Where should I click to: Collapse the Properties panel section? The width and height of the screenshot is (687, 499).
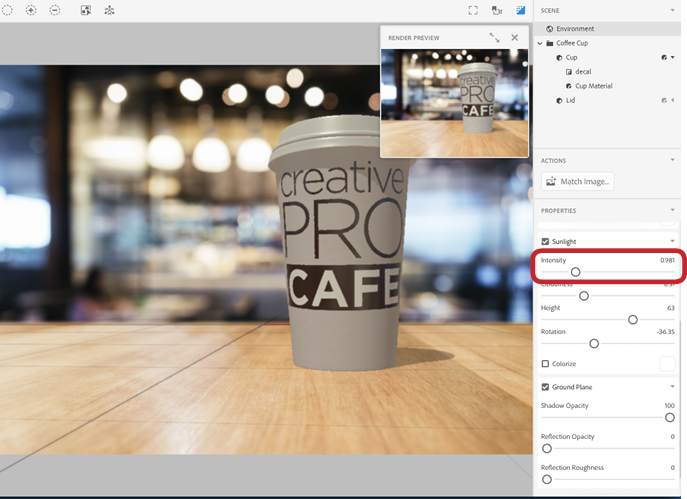point(673,211)
